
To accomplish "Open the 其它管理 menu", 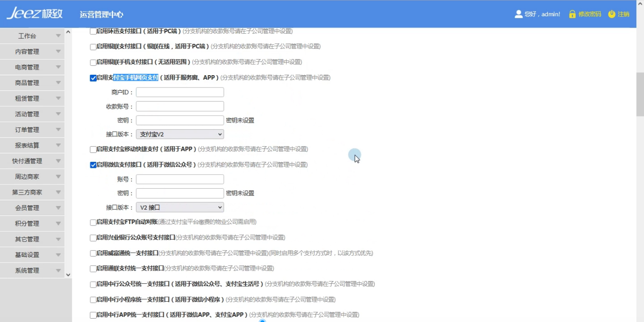I will click(32, 239).
